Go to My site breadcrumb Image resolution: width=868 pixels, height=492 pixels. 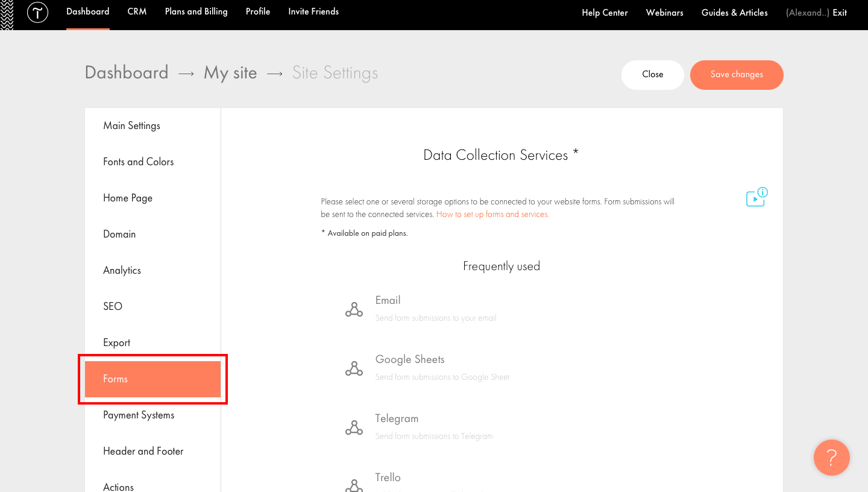click(230, 73)
